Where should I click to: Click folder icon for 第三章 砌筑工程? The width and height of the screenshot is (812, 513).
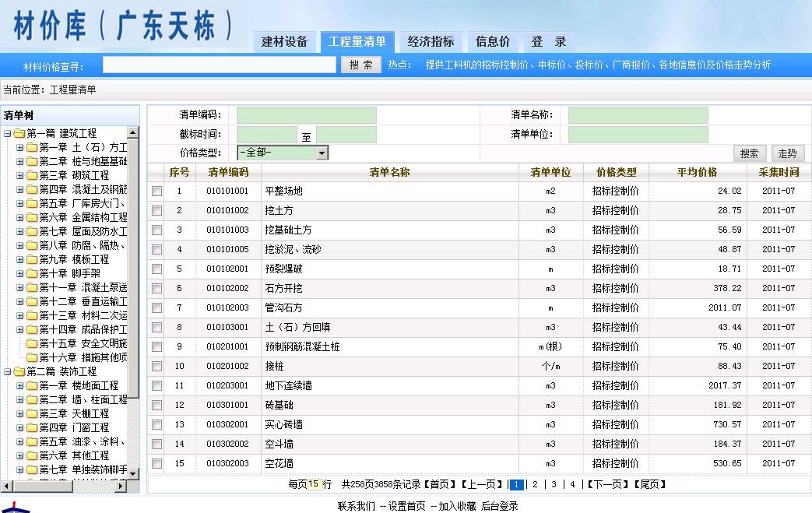click(x=32, y=175)
